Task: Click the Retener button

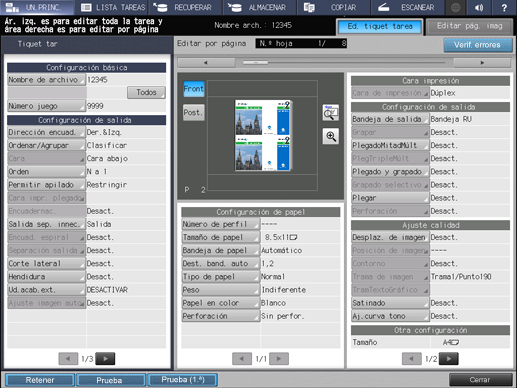Action: 40,380
